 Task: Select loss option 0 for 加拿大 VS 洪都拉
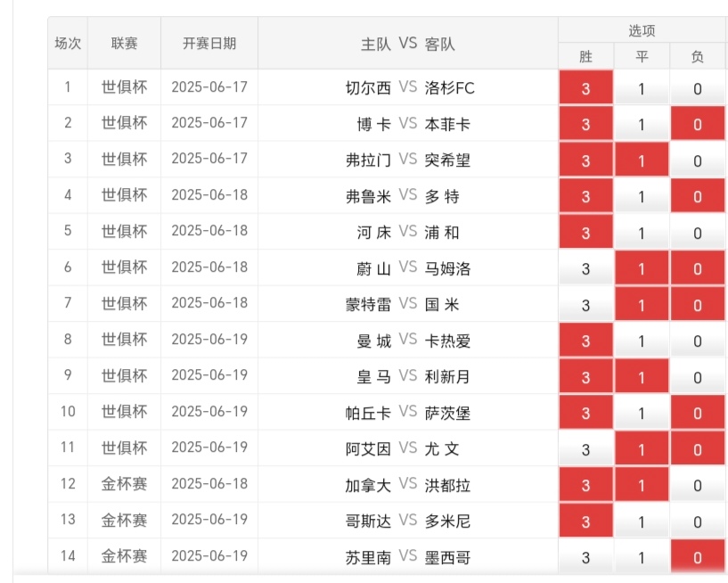[x=698, y=484]
